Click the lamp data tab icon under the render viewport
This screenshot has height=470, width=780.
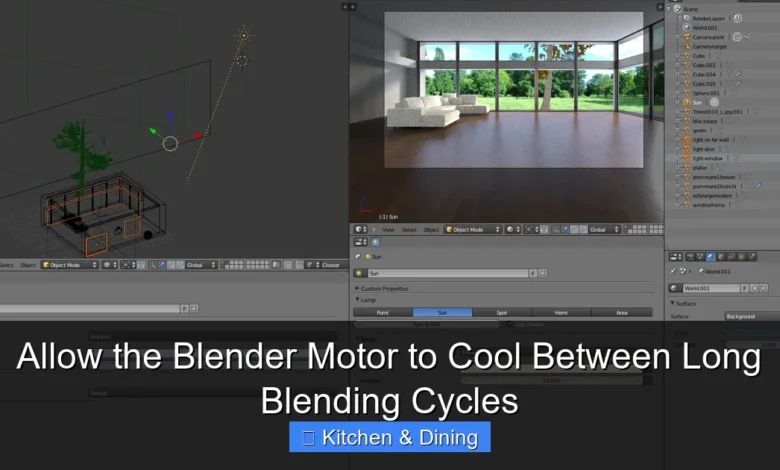[x=376, y=242]
